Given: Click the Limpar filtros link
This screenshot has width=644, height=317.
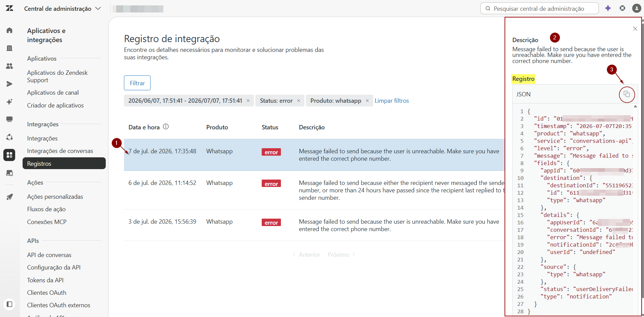Looking at the screenshot, I should (392, 101).
